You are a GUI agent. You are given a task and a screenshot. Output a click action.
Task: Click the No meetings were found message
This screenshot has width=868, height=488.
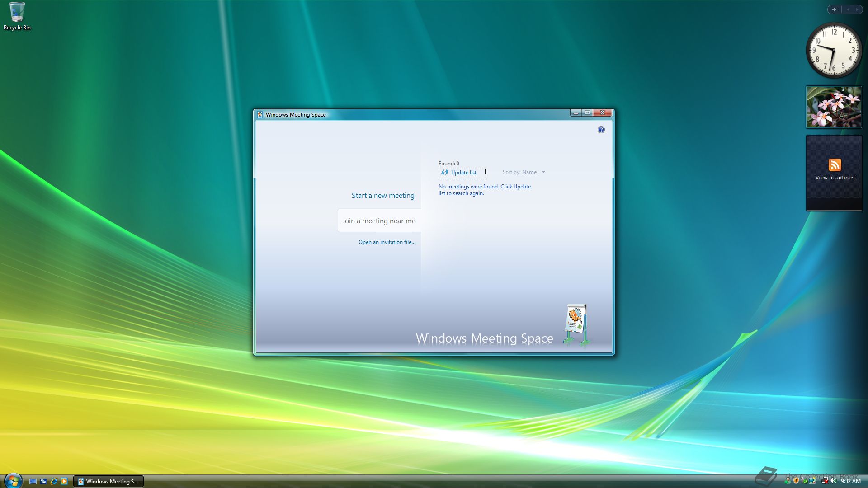click(485, 190)
